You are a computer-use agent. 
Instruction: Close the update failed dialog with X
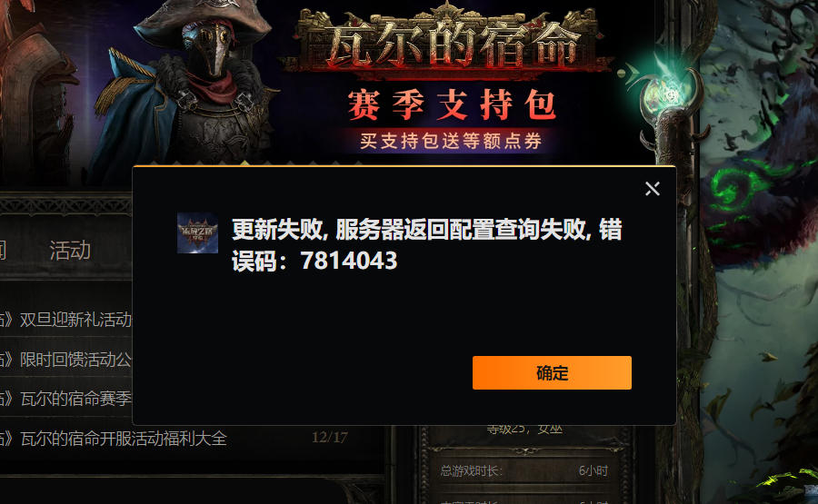point(652,189)
